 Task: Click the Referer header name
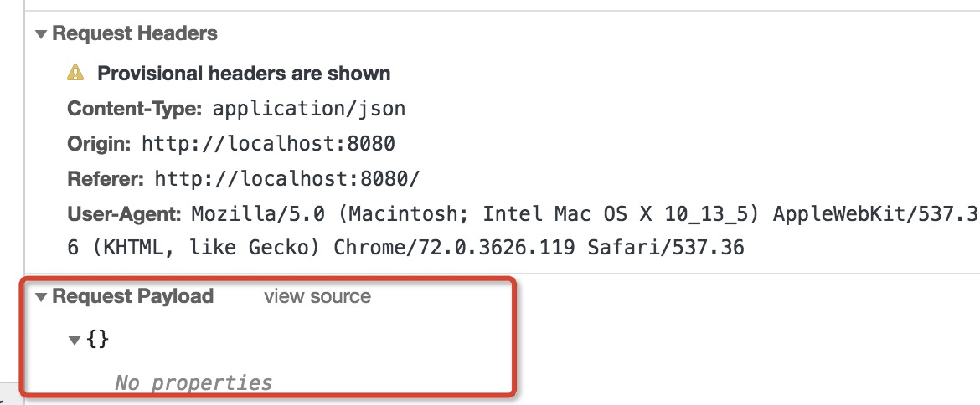pos(106,180)
